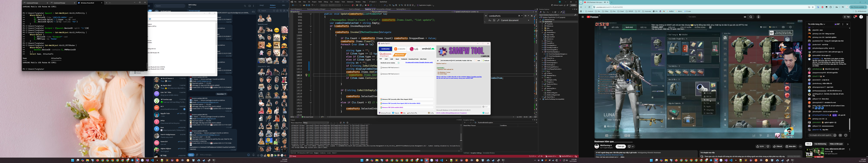The height and width of the screenshot is (163, 868).
Task: Open a new tab in the PowerShell terminal window
Action: tap(106, 3)
